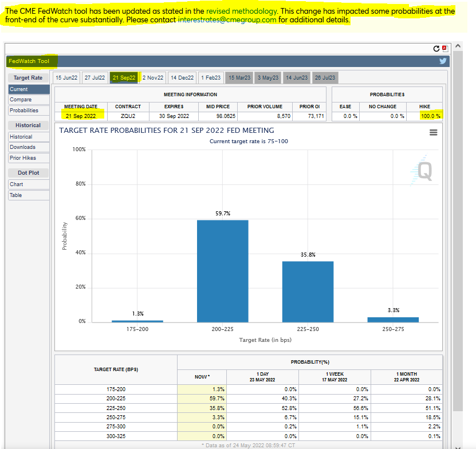Click the Dot Plot sidebar heading

[28, 173]
